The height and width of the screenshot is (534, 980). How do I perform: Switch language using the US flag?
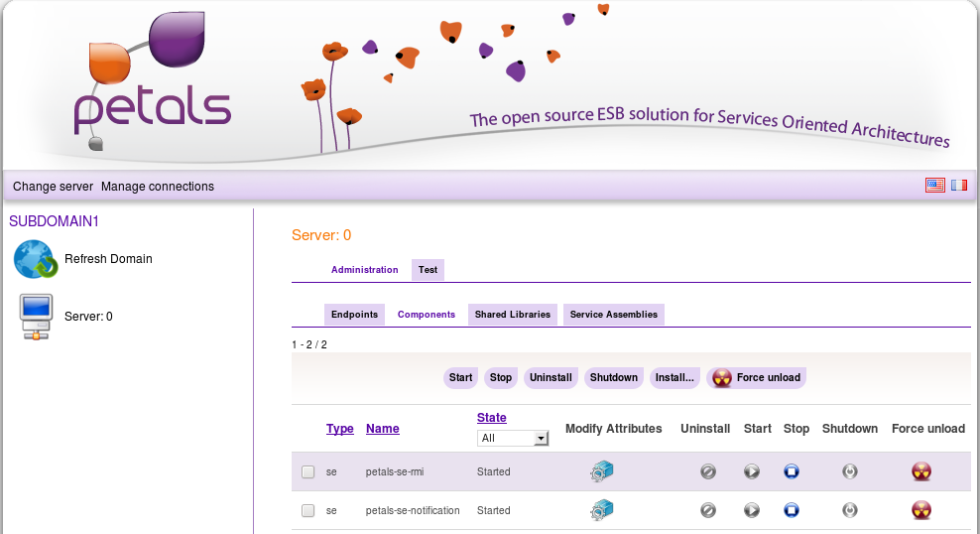point(934,186)
